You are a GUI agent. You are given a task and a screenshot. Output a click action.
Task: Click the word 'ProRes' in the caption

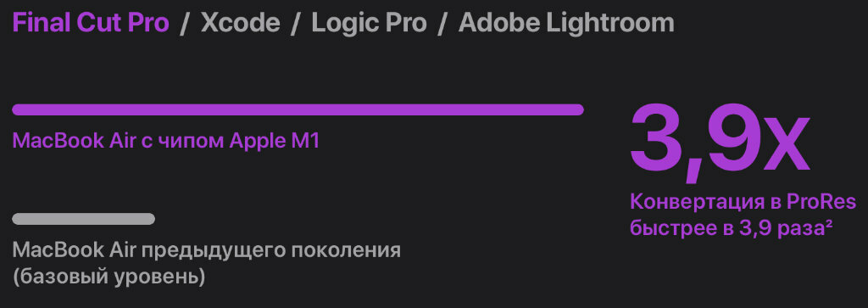tap(821, 202)
